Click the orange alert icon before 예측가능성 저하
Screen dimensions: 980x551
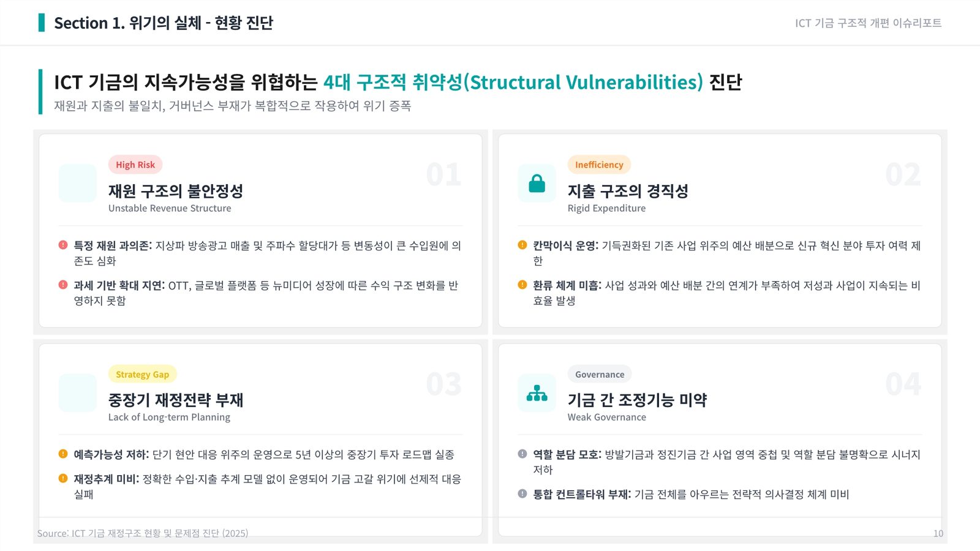(63, 454)
